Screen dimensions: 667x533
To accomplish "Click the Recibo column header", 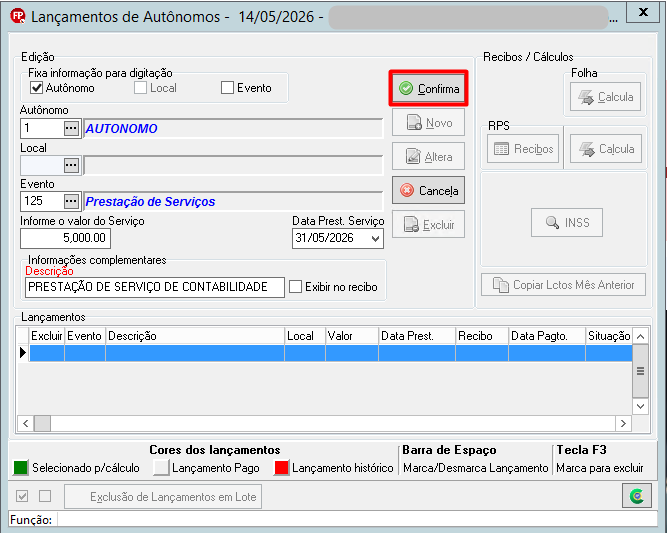I will coord(482,336).
